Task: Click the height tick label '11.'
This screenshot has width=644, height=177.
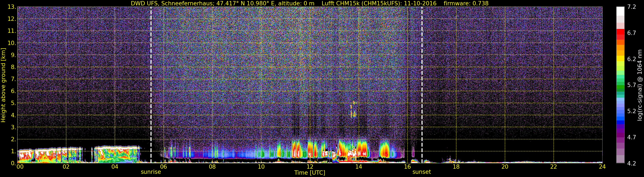Action: pos(12,31)
